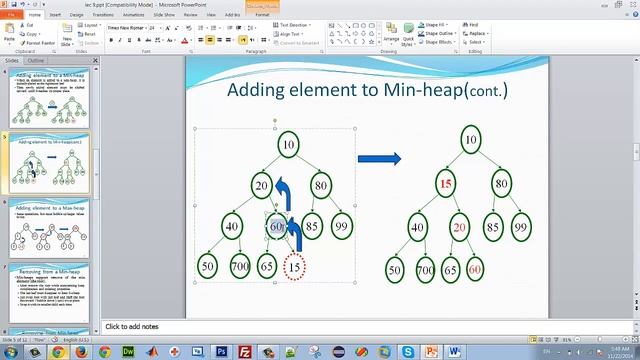Toggle Bold formatting
This screenshot has height=360, width=640.
pos(111,40)
